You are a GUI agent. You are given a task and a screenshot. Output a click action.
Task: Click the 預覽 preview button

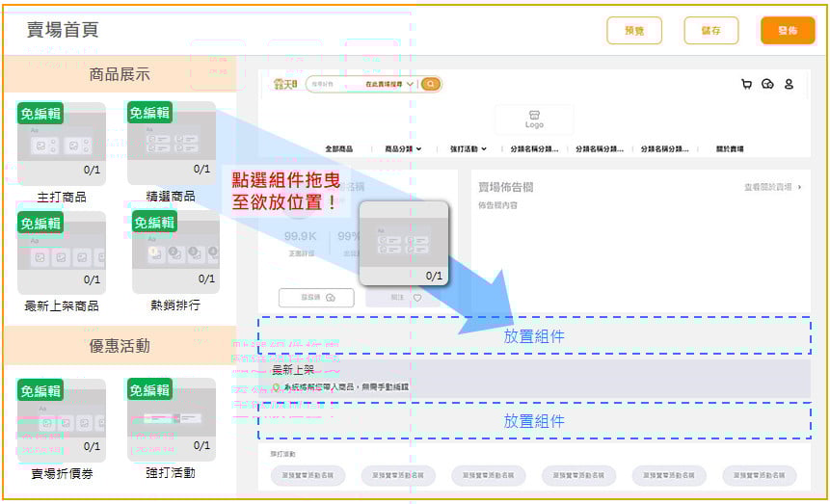[634, 31]
